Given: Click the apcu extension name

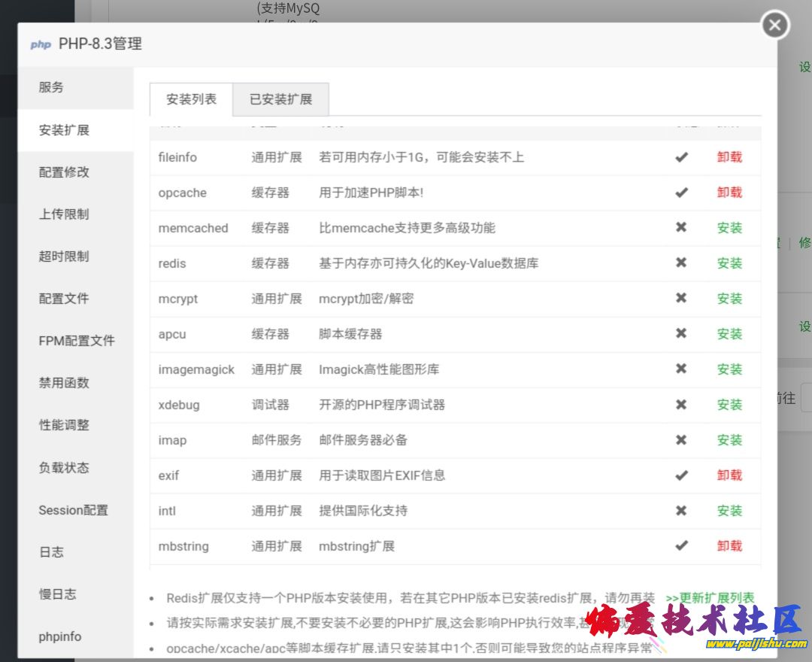Looking at the screenshot, I should click(172, 334).
